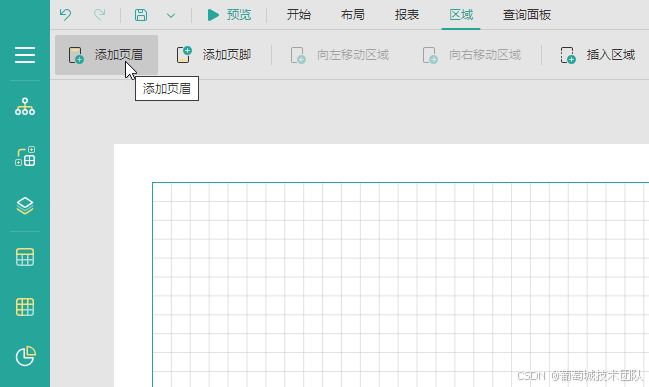
Task: Click the 预览 preview button
Action: coord(229,15)
